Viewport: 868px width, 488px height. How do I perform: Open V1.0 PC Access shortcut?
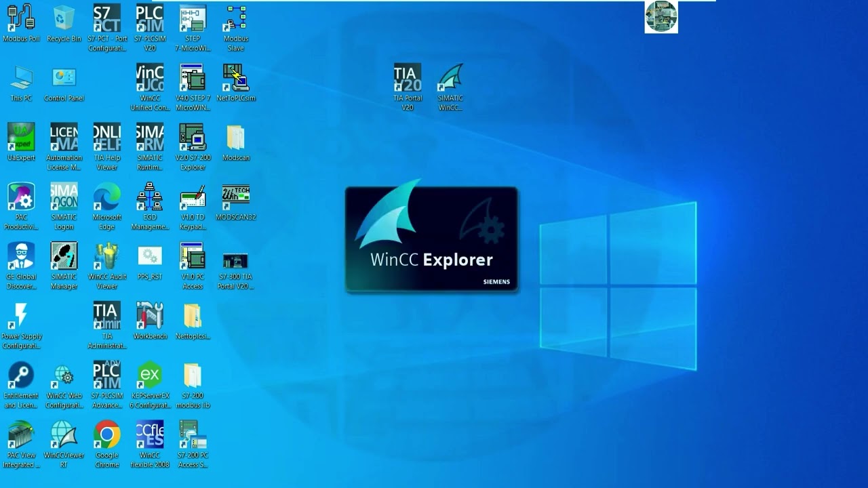pyautogui.click(x=193, y=266)
